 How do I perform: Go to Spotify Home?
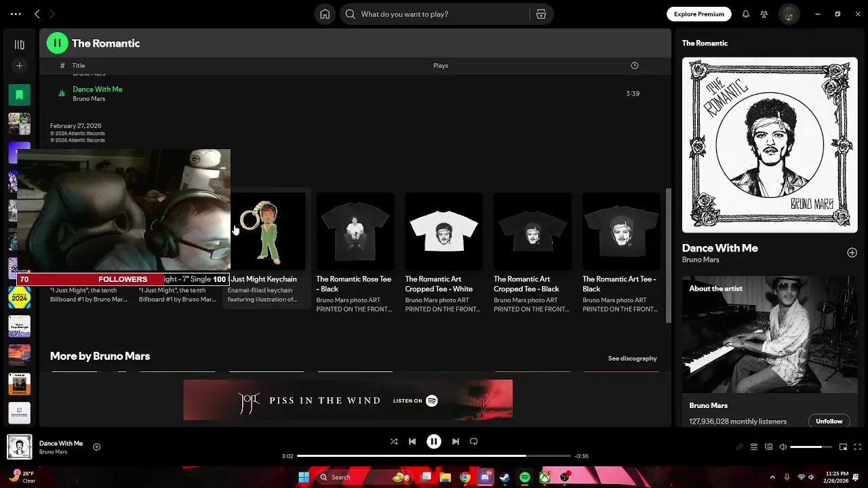click(x=325, y=14)
